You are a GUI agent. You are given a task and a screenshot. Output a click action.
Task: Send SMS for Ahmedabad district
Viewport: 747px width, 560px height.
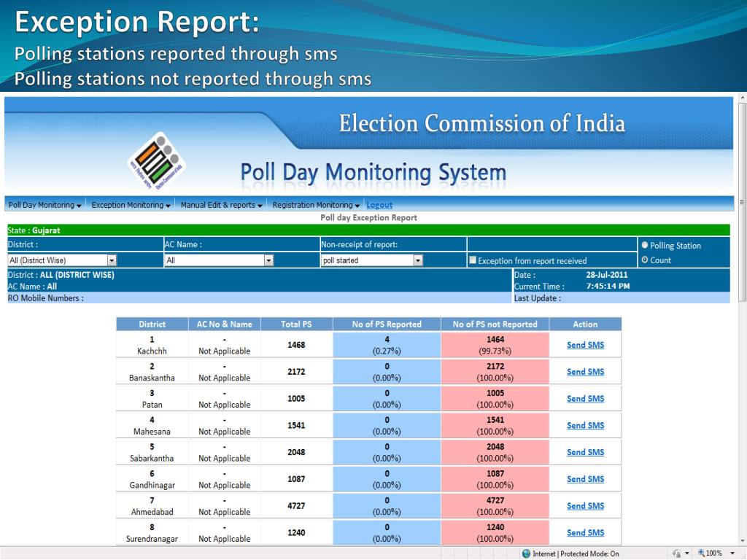(x=585, y=506)
